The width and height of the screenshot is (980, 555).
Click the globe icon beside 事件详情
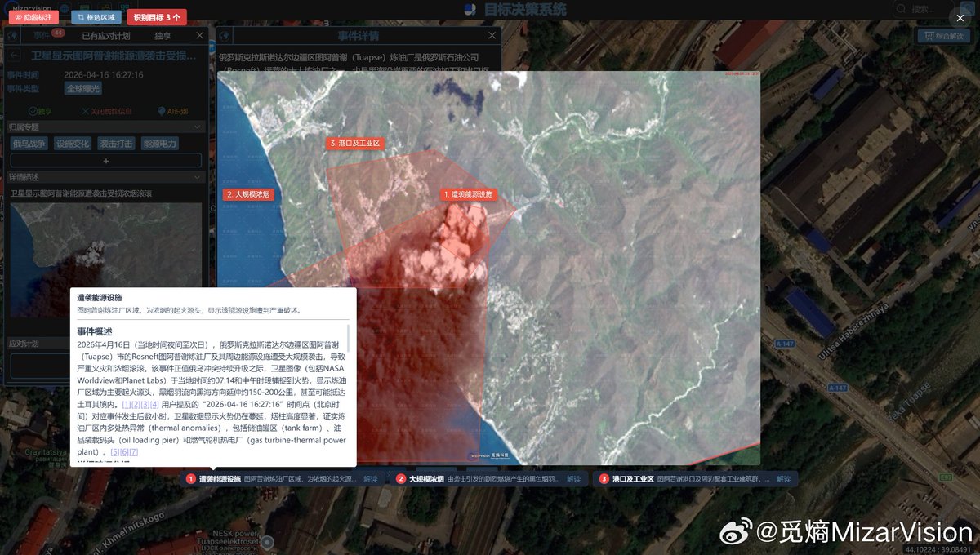point(225,36)
